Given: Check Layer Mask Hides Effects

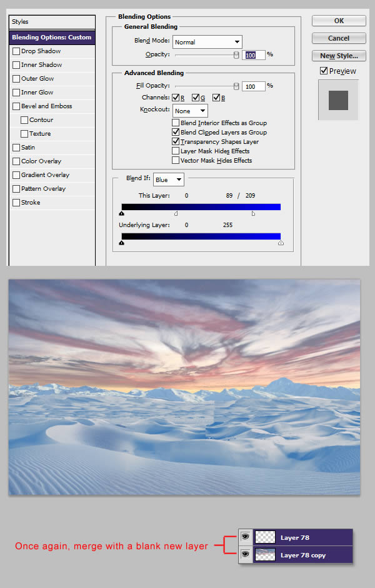Looking at the screenshot, I should coord(176,151).
